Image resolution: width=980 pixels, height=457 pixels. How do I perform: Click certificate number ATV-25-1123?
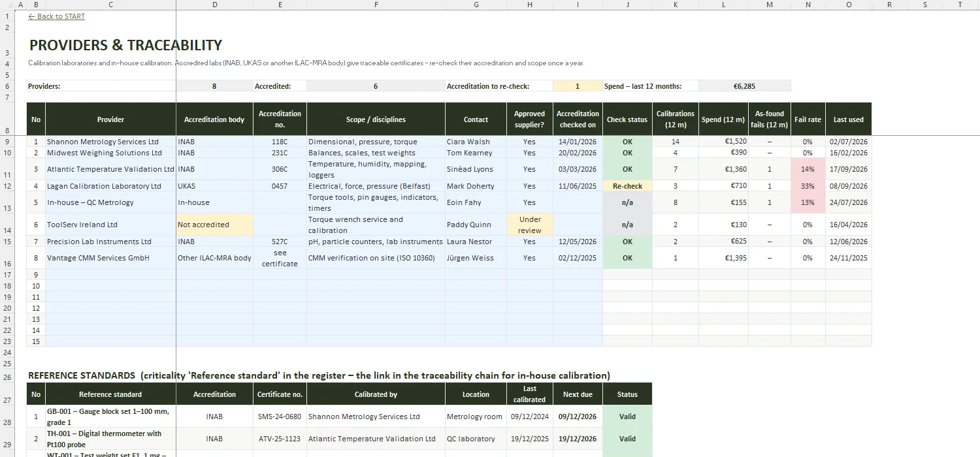click(280, 439)
